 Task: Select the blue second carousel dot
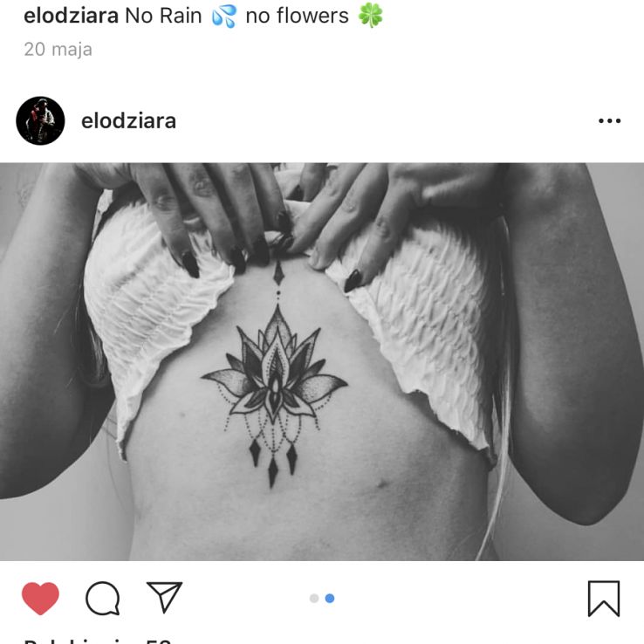[x=330, y=599]
